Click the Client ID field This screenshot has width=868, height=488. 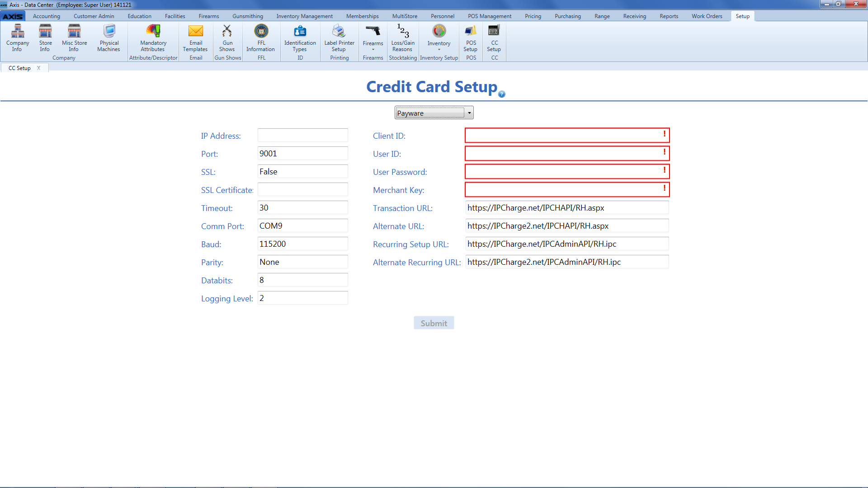[x=567, y=135]
